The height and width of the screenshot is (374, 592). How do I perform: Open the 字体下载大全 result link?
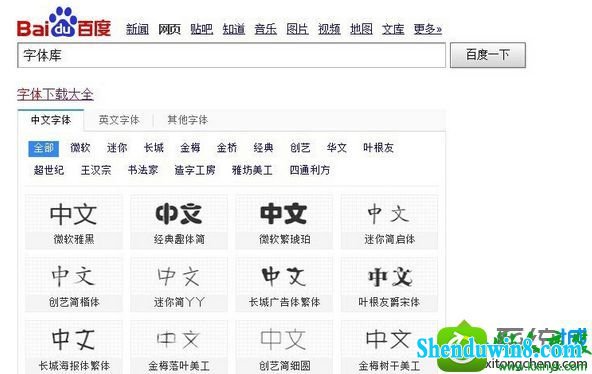point(55,94)
